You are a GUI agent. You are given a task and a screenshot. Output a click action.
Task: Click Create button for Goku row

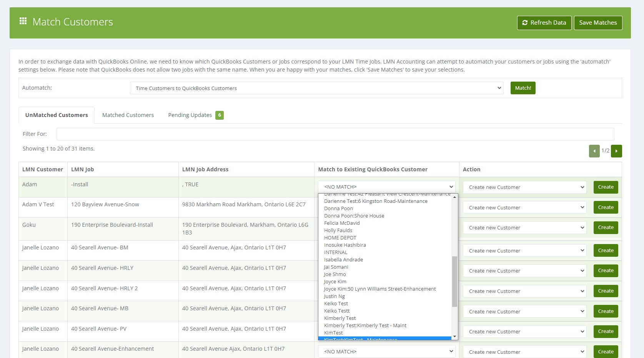tap(606, 228)
